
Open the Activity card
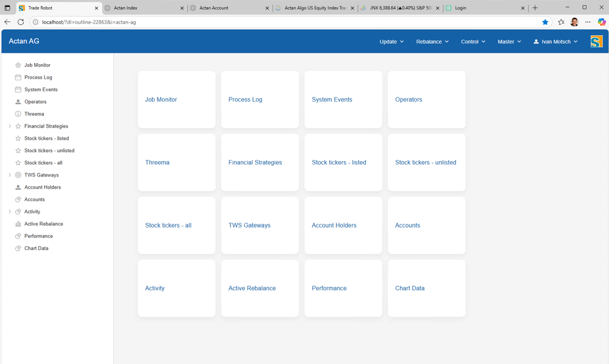click(x=177, y=288)
